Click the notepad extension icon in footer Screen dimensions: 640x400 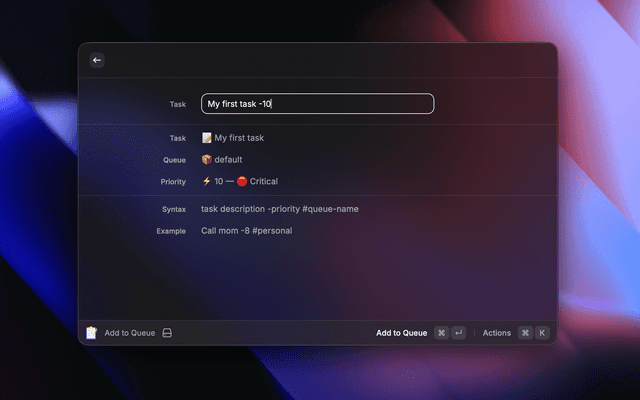(x=92, y=333)
